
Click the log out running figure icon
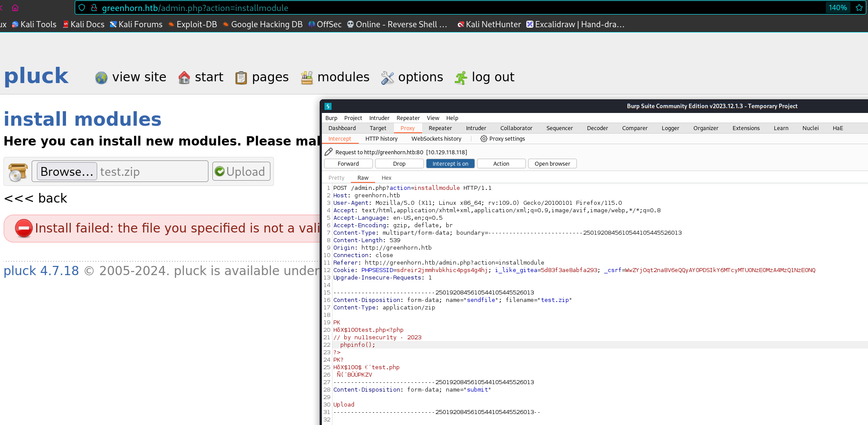click(461, 78)
